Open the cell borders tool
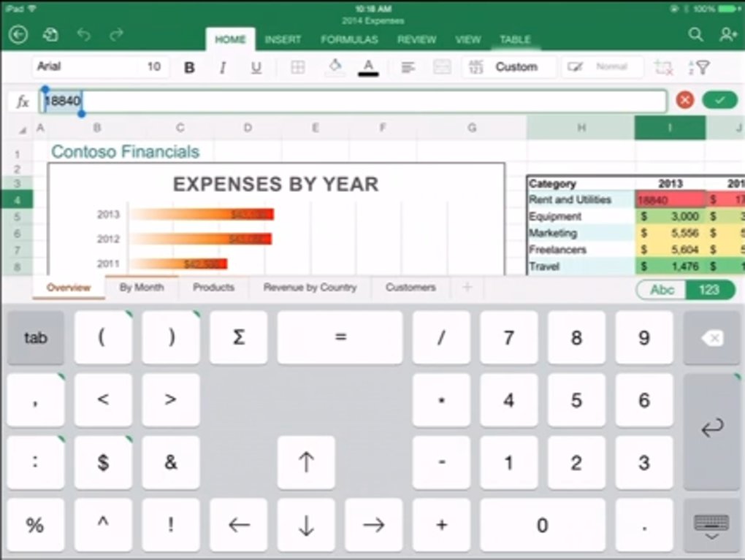The height and width of the screenshot is (560, 745). point(297,67)
